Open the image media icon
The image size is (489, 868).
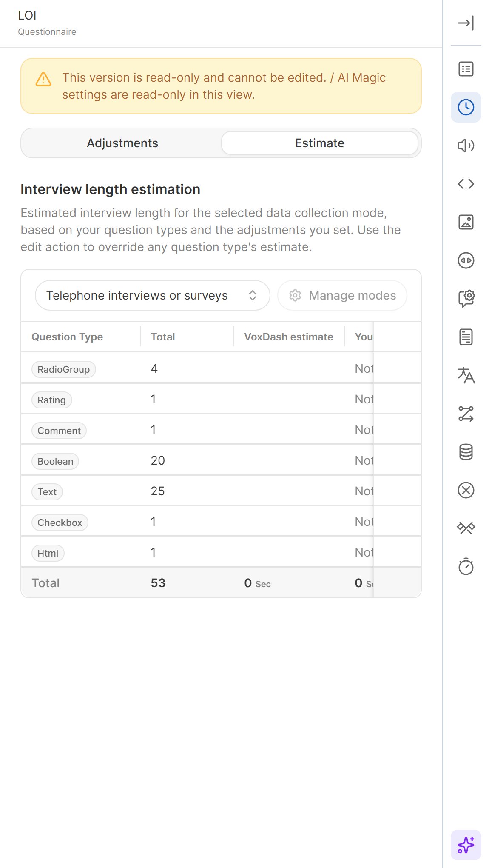[466, 222]
